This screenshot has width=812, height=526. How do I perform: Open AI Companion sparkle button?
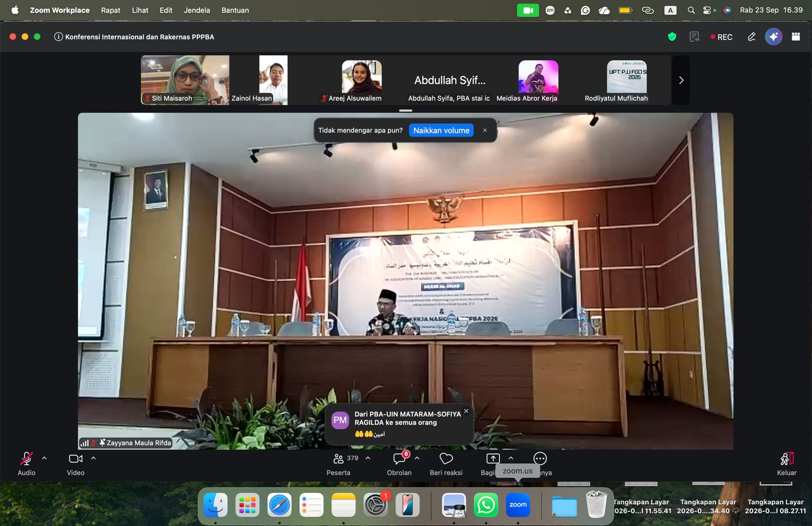coord(773,37)
